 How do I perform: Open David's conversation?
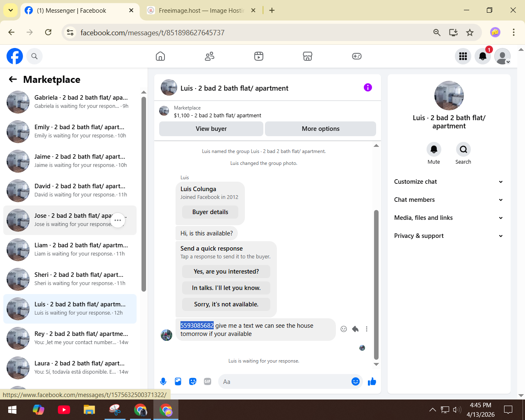tap(70, 191)
